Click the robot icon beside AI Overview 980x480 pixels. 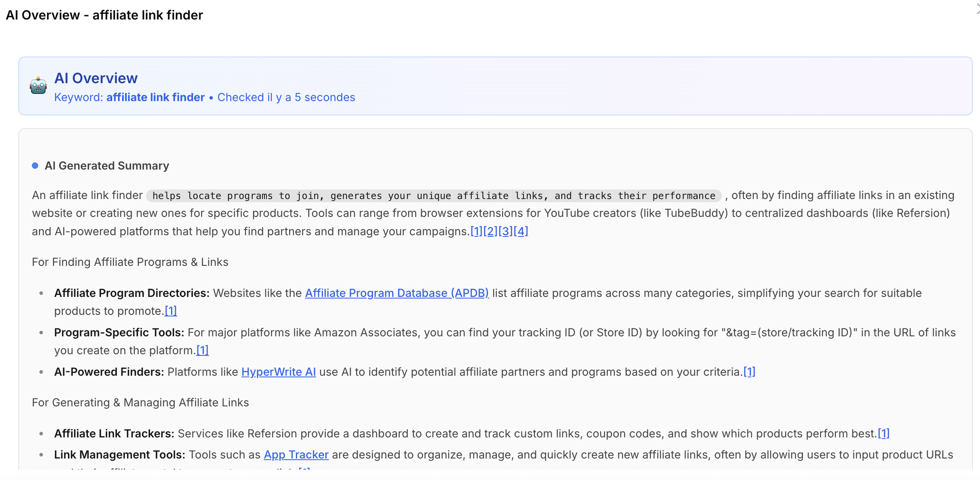click(x=38, y=86)
